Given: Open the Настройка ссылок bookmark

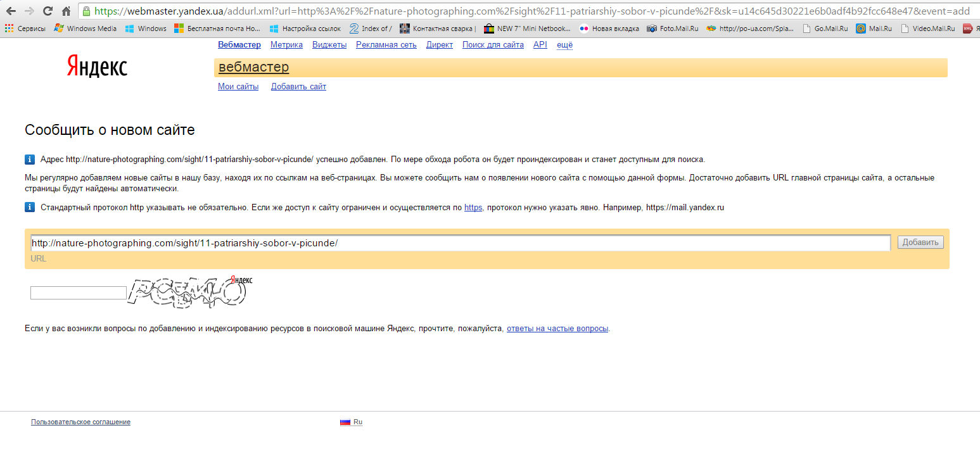Looking at the screenshot, I should point(305,28).
